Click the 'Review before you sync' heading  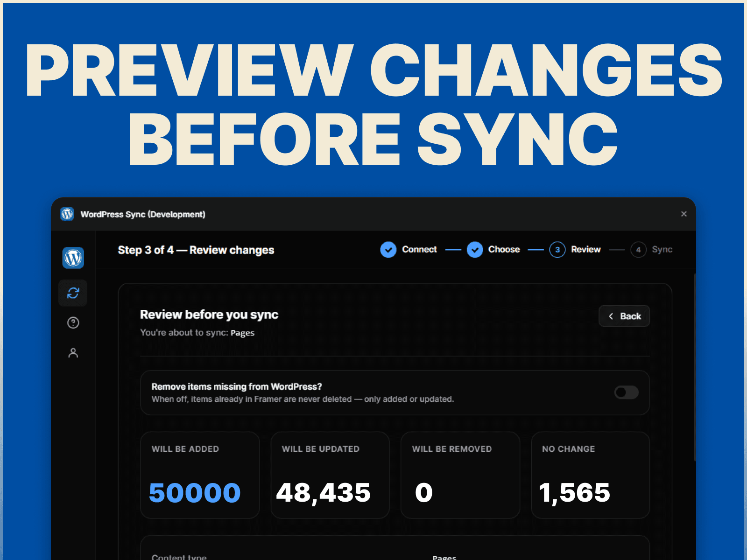pos(209,315)
